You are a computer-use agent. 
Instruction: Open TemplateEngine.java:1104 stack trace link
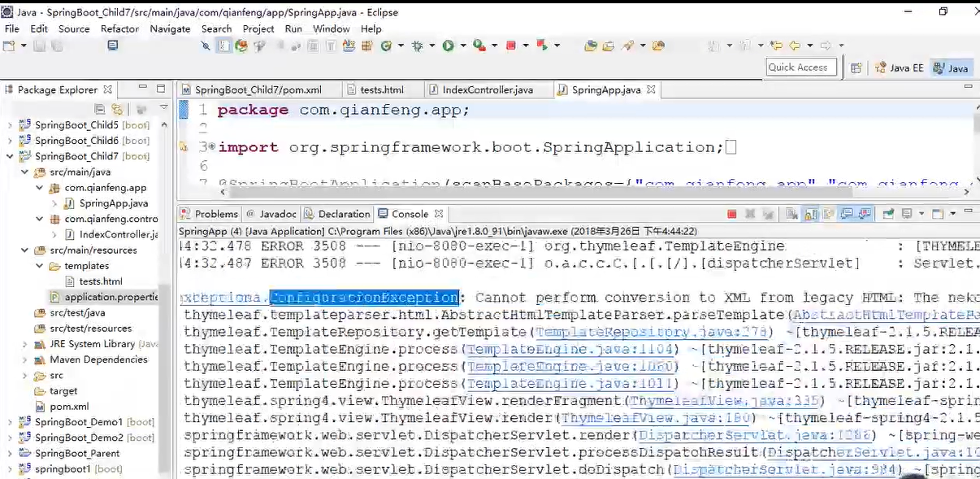pos(570,350)
